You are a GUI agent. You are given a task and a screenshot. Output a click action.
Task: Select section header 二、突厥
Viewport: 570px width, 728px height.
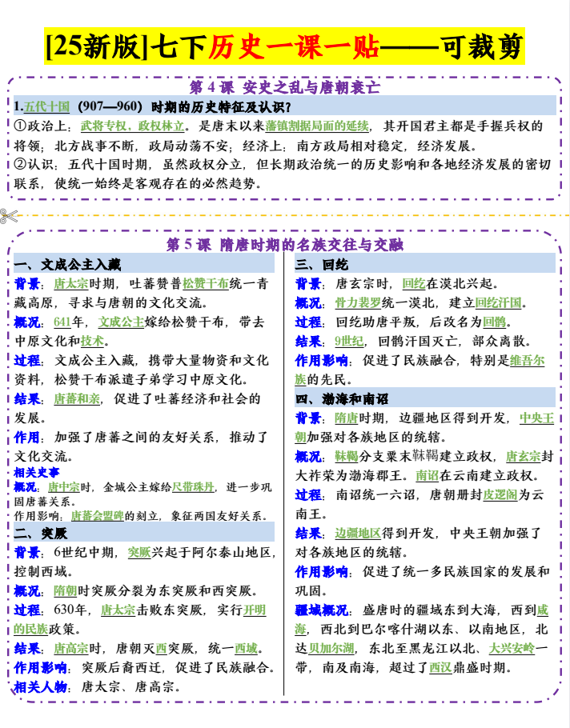(x=40, y=533)
